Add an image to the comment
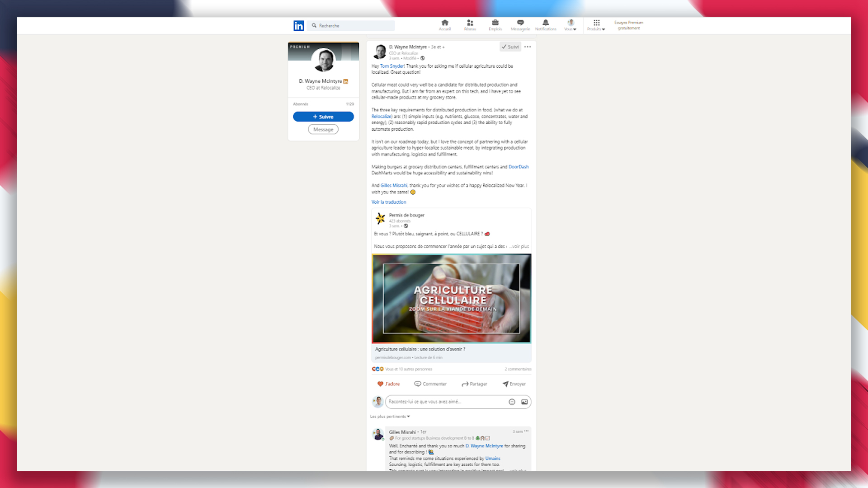This screenshot has height=488, width=868. coord(524,402)
